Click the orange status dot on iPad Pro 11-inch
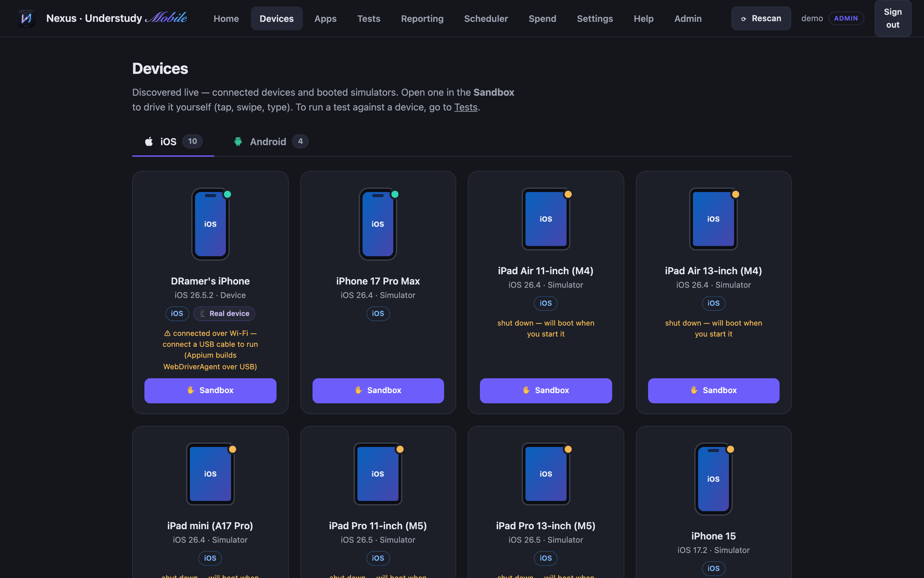The image size is (924, 578). [400, 449]
